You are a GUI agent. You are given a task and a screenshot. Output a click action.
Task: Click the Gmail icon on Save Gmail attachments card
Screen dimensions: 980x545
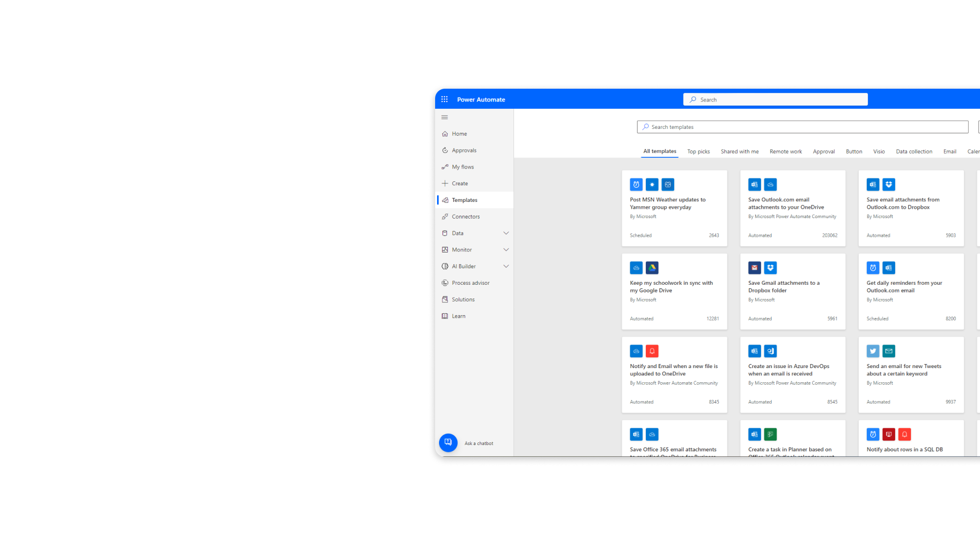pos(755,268)
